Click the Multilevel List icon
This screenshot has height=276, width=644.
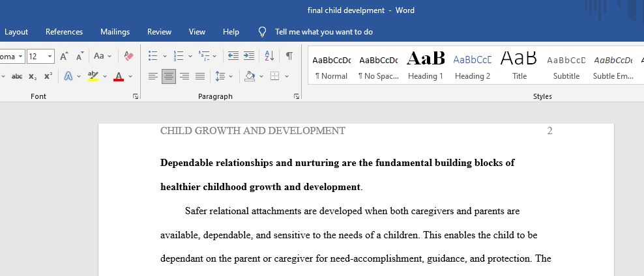[x=204, y=56]
